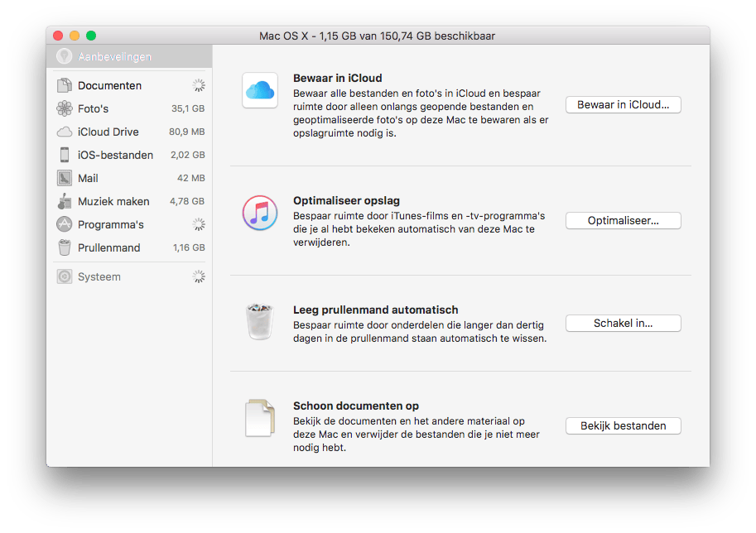The height and width of the screenshot is (533, 756).
Task: Open Muziek maken category
Action: point(129,201)
